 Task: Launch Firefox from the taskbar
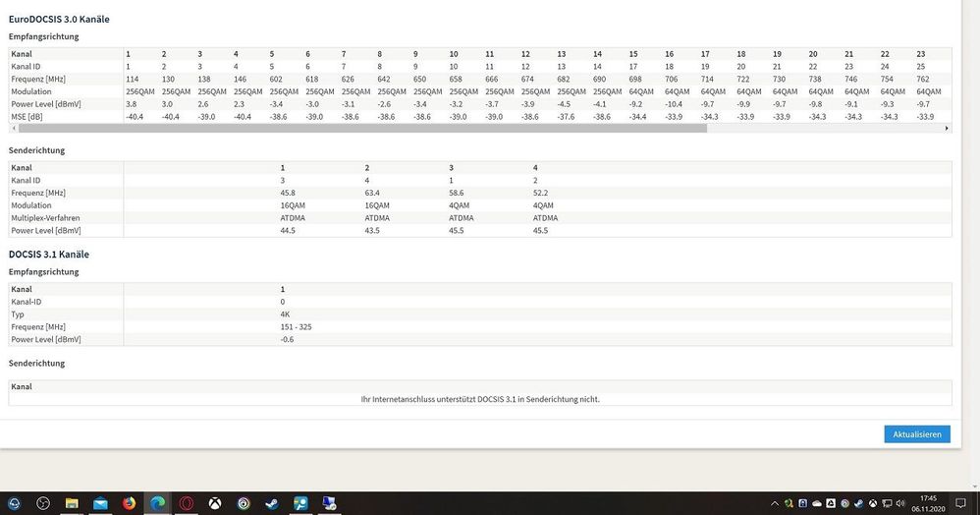[x=129, y=503]
